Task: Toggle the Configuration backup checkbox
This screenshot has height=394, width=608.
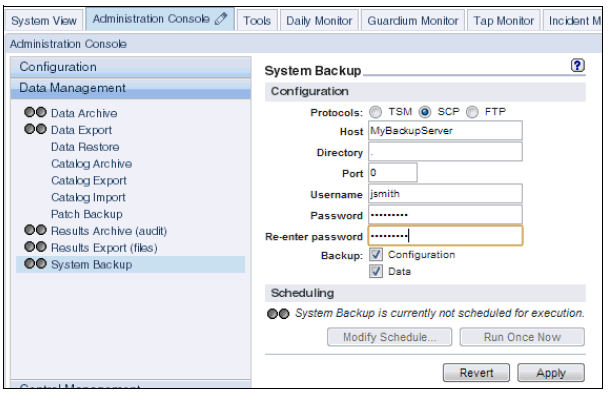Action: (x=376, y=254)
